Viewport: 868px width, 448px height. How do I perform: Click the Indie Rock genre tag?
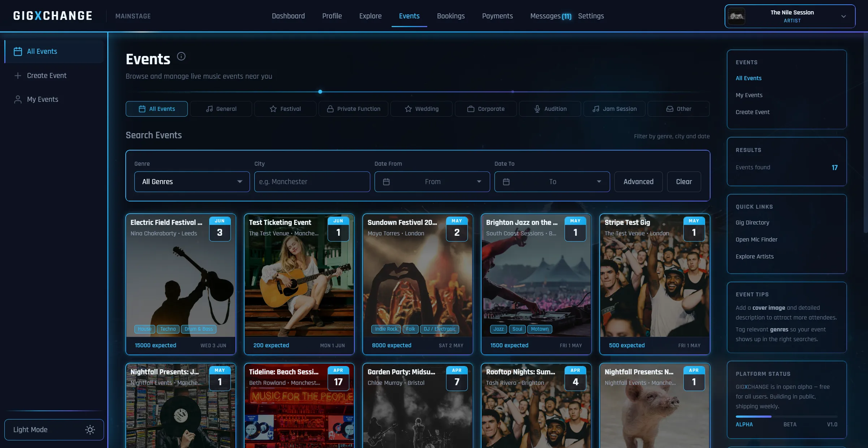(386, 329)
